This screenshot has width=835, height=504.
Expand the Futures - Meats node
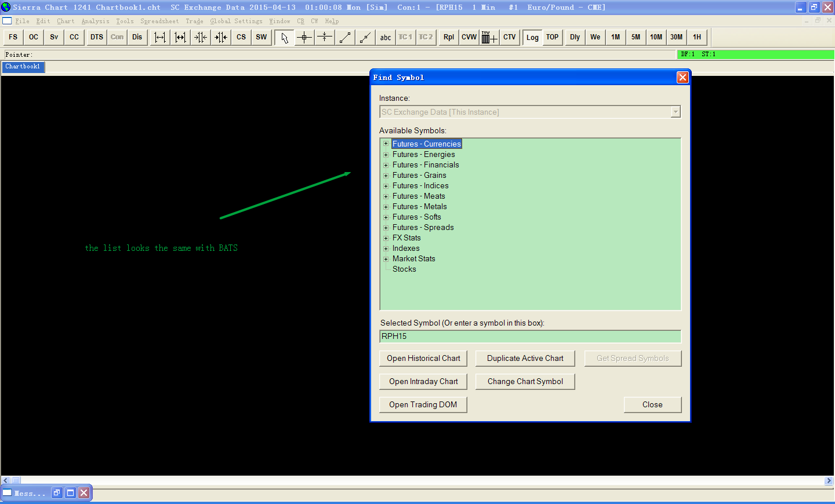tap(386, 196)
